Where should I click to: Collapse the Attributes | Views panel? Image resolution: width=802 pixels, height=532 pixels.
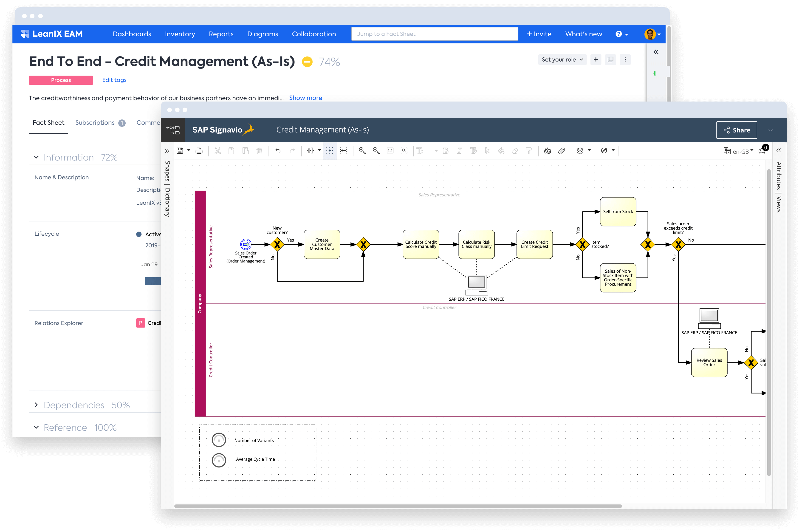point(779,151)
